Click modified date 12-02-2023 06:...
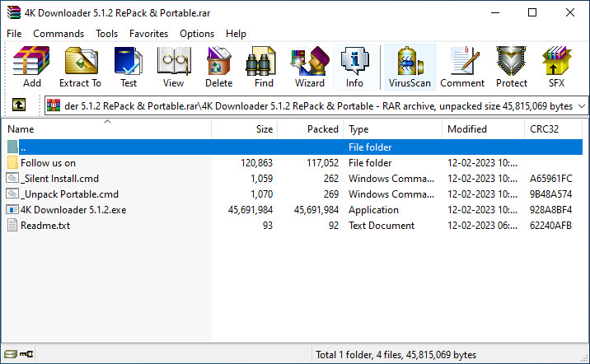Image resolution: width=590 pixels, height=364 pixels. [x=482, y=226]
